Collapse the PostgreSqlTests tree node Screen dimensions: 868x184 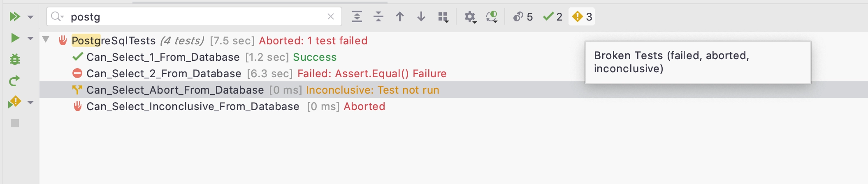46,40
